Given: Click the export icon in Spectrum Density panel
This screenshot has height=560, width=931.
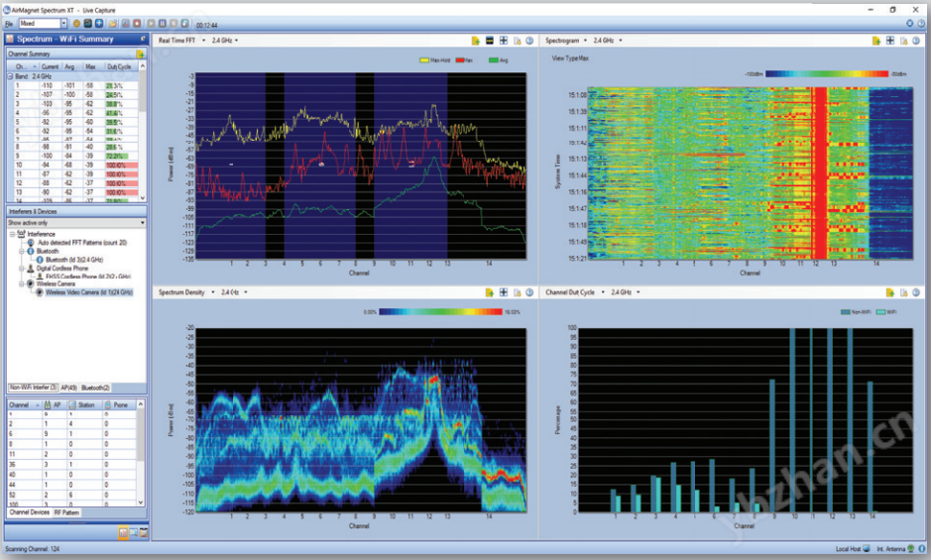Looking at the screenshot, I should 490,293.
